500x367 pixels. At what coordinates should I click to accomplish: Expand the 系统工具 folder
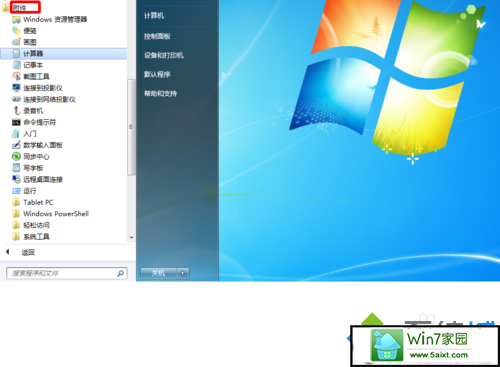coord(31,237)
